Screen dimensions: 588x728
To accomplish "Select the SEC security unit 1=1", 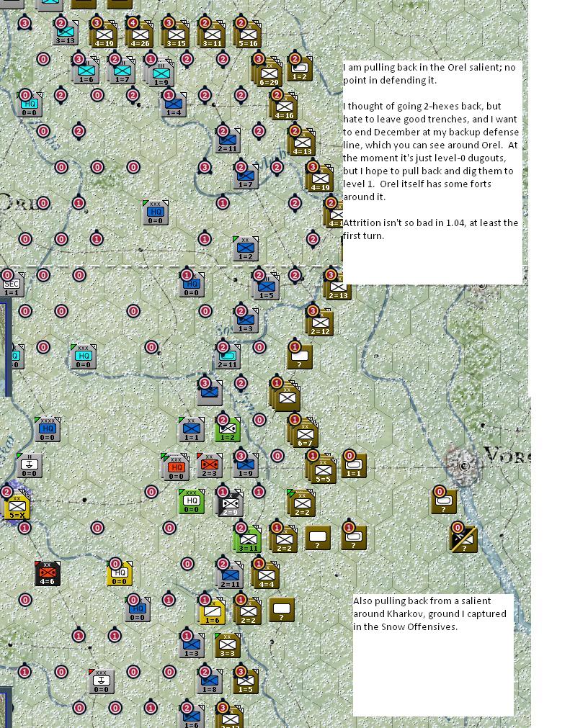I will coord(12,284).
